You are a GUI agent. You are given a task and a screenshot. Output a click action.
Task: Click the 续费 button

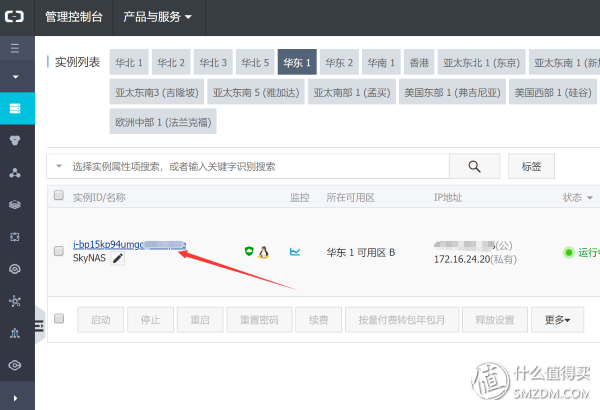click(x=318, y=320)
